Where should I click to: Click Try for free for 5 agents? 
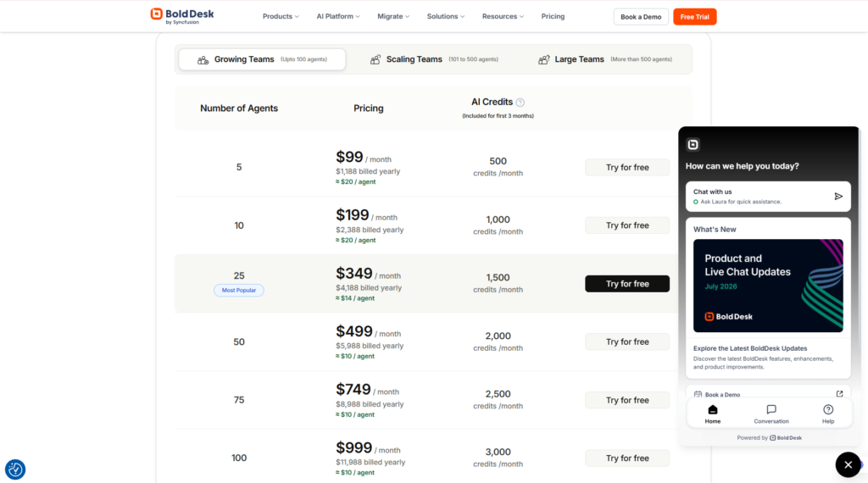pos(626,167)
